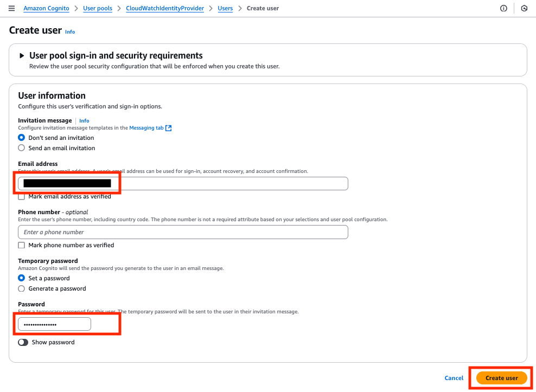Click the Cancel button
536x392 pixels.
(454, 378)
